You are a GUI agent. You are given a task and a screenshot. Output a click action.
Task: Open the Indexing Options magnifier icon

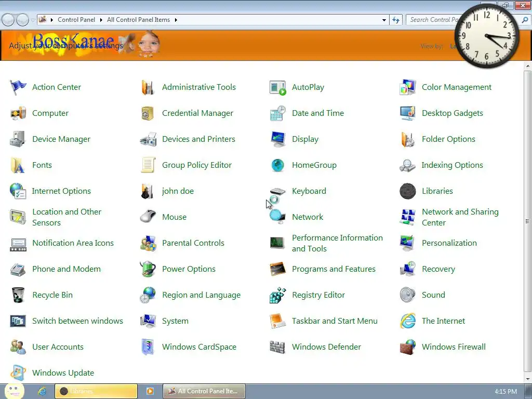point(407,165)
